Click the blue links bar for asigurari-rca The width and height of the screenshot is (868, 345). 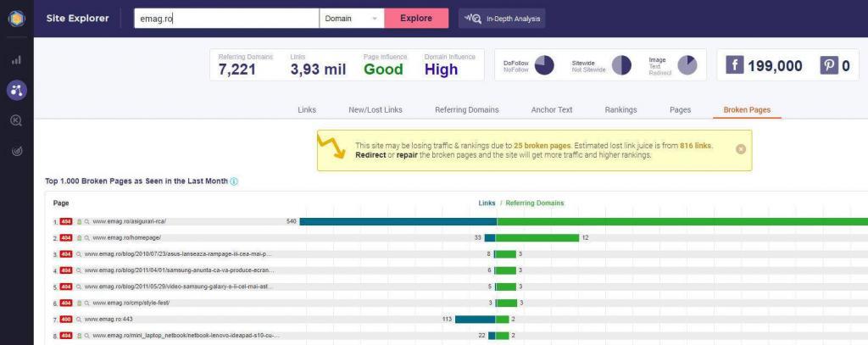point(398,221)
